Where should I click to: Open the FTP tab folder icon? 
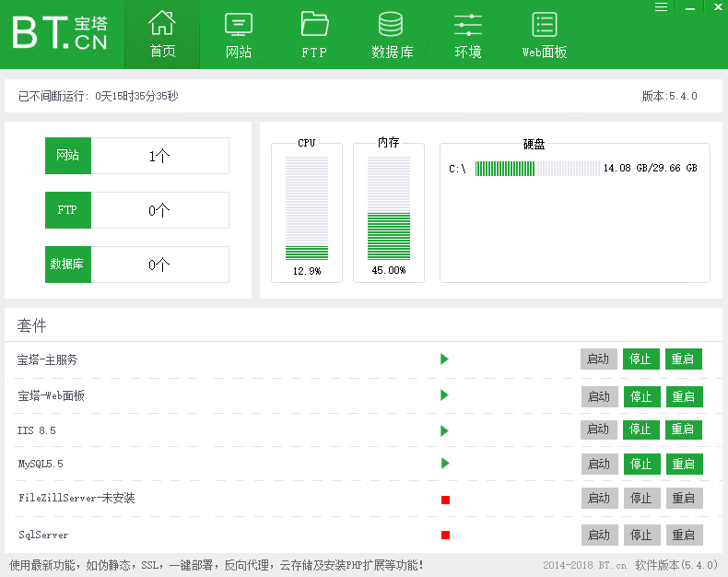314,24
